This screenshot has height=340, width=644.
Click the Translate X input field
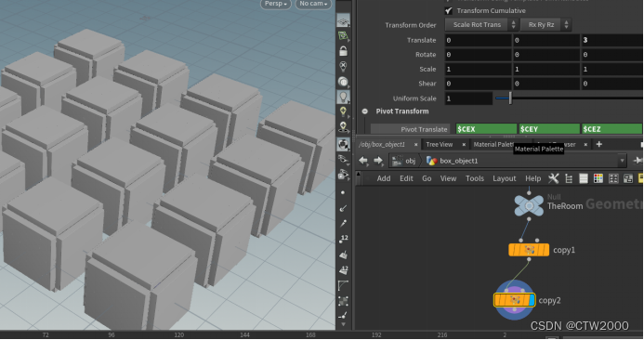[478, 40]
